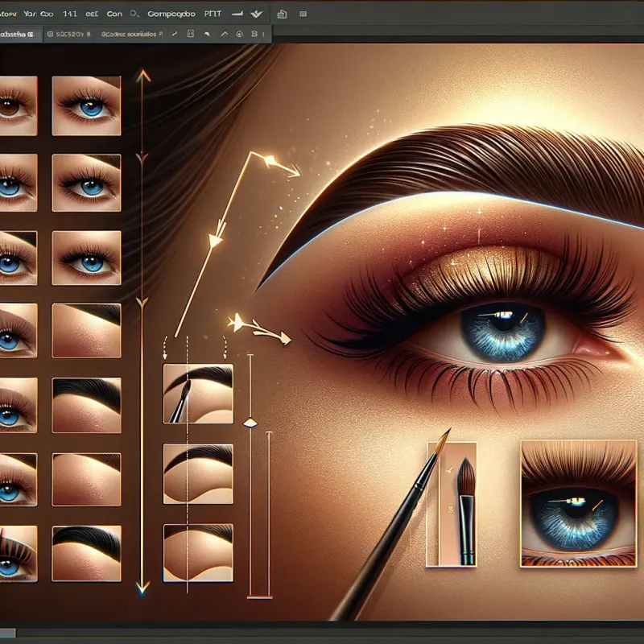The image size is (644, 644).
Task: Select the arrow cursor tool in the options bar
Action: (x=207, y=34)
